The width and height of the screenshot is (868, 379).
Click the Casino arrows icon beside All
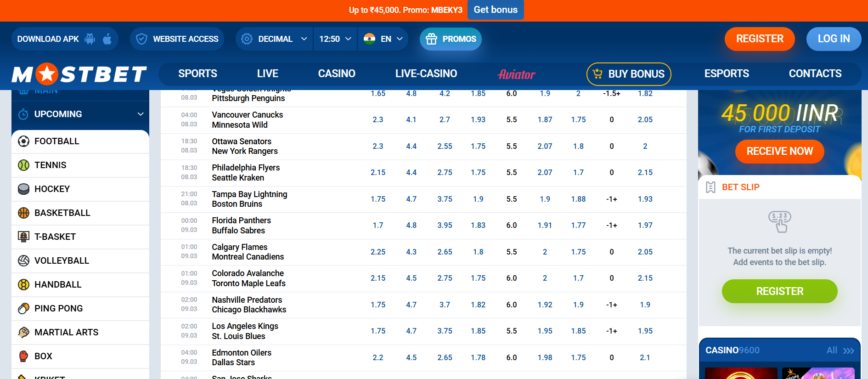(848, 351)
